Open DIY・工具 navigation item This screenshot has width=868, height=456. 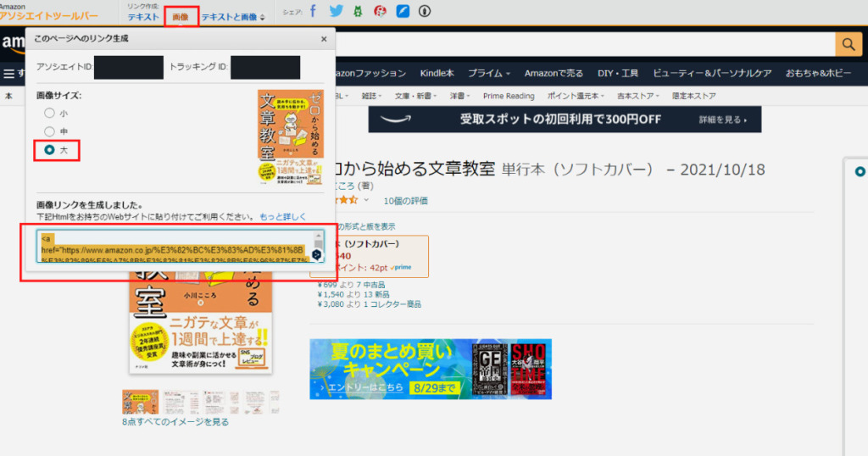click(618, 73)
